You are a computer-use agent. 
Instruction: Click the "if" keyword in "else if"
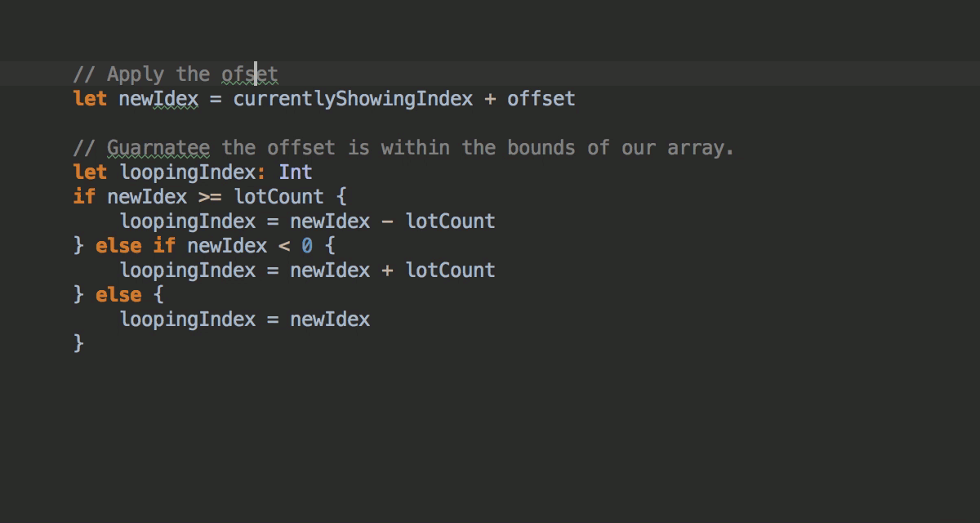coord(164,246)
